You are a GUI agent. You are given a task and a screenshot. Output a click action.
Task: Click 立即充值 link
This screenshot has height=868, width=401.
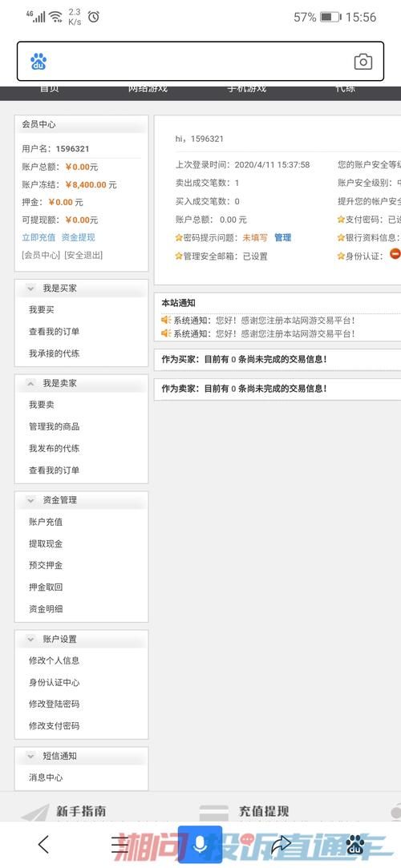pos(38,237)
